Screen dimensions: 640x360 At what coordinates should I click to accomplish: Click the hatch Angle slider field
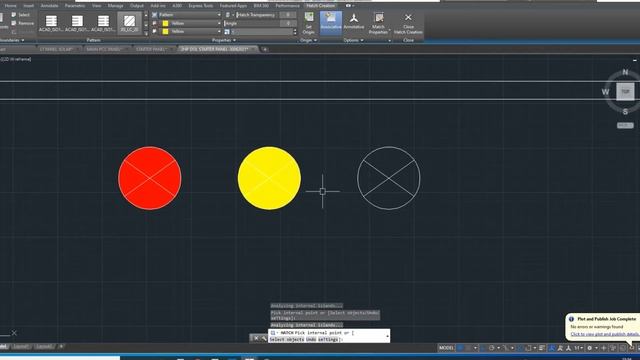pyautogui.click(x=251, y=23)
